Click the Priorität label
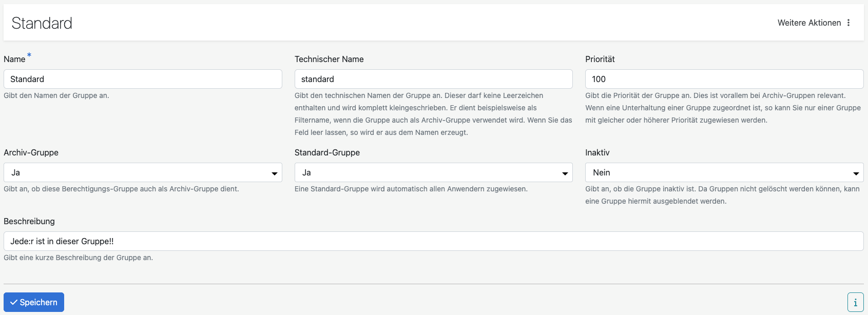The height and width of the screenshot is (315, 868). tap(600, 59)
